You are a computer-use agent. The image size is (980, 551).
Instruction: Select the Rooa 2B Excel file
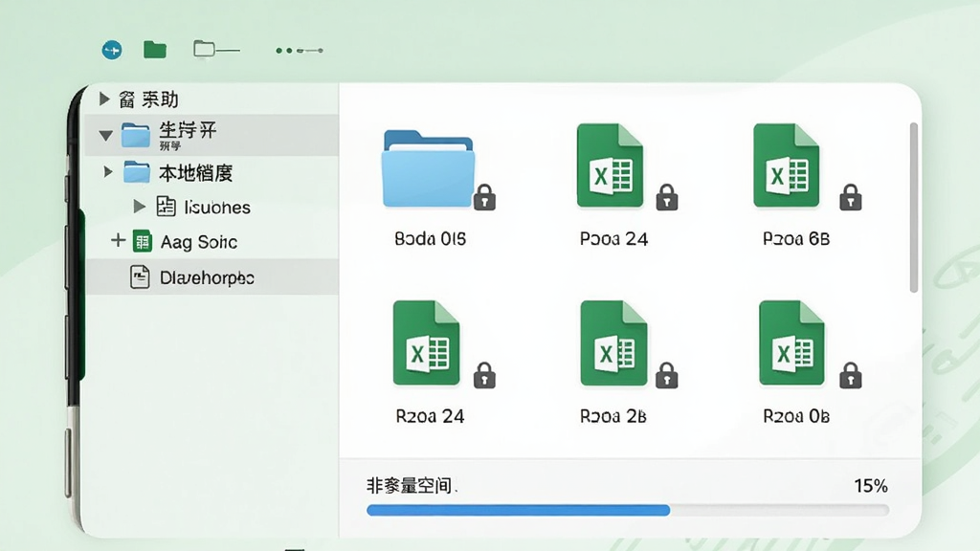pyautogui.click(x=613, y=343)
